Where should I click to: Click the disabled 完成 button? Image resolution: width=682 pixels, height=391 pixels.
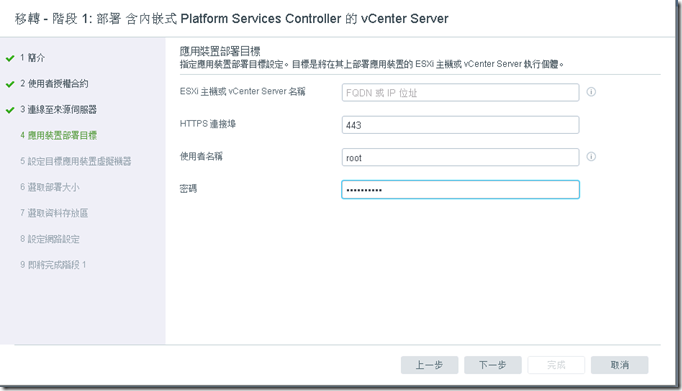556,365
